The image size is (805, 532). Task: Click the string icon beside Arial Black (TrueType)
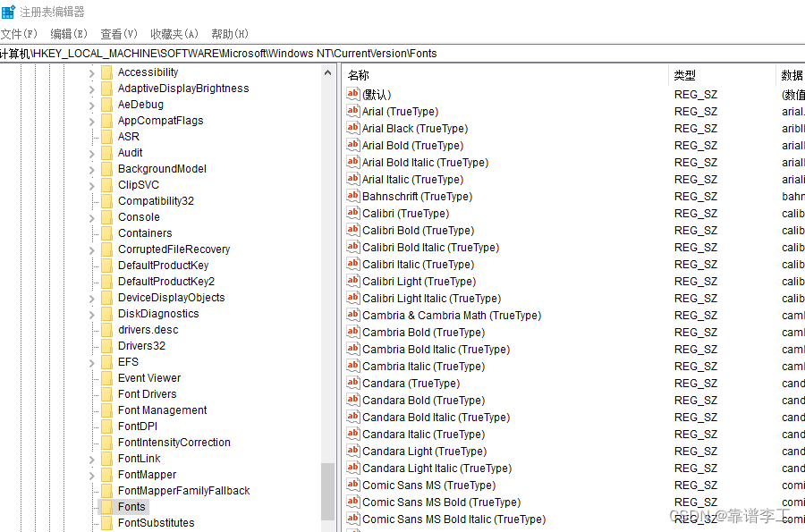click(352, 128)
